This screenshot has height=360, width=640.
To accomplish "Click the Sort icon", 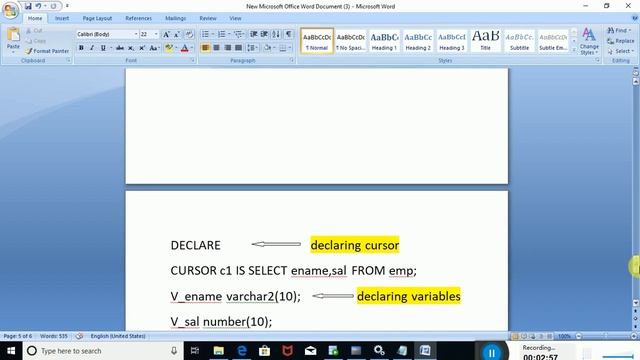I will point(276,34).
